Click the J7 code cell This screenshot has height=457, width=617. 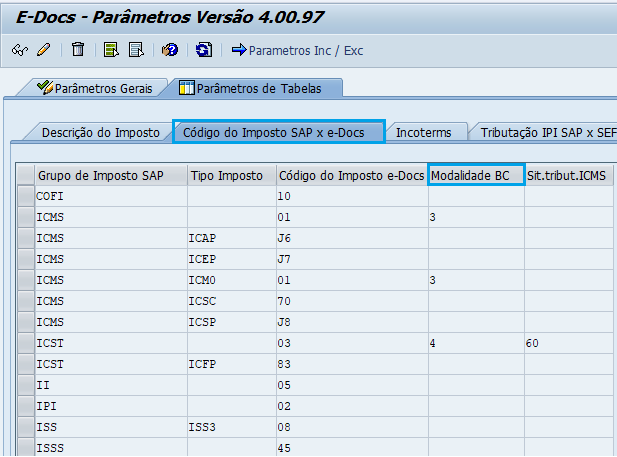pos(352,259)
